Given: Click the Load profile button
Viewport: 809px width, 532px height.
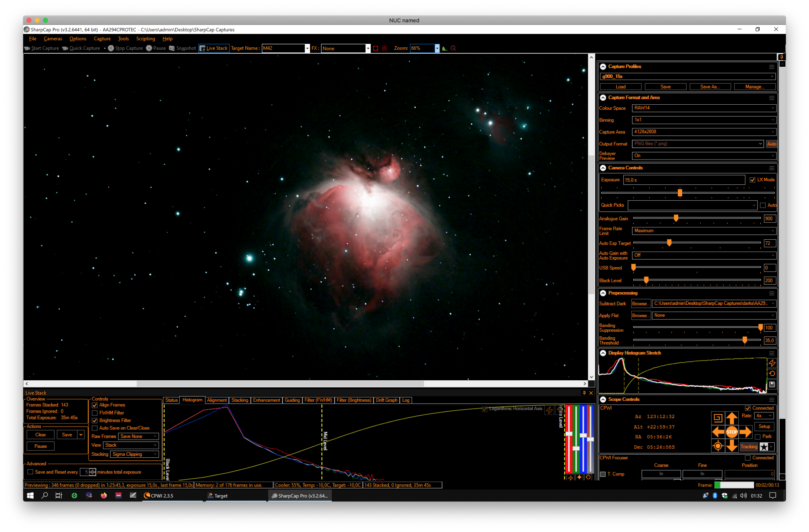Looking at the screenshot, I should tap(621, 87).
